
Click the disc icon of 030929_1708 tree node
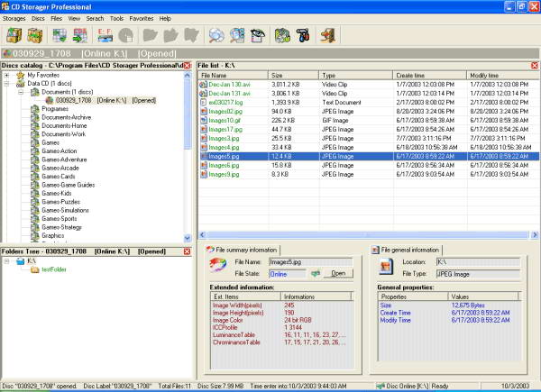coord(50,100)
